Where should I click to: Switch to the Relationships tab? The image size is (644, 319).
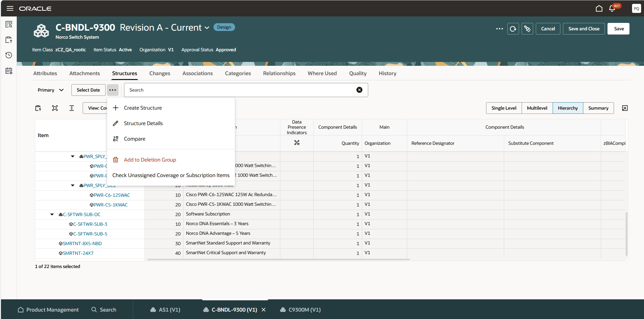pos(279,73)
